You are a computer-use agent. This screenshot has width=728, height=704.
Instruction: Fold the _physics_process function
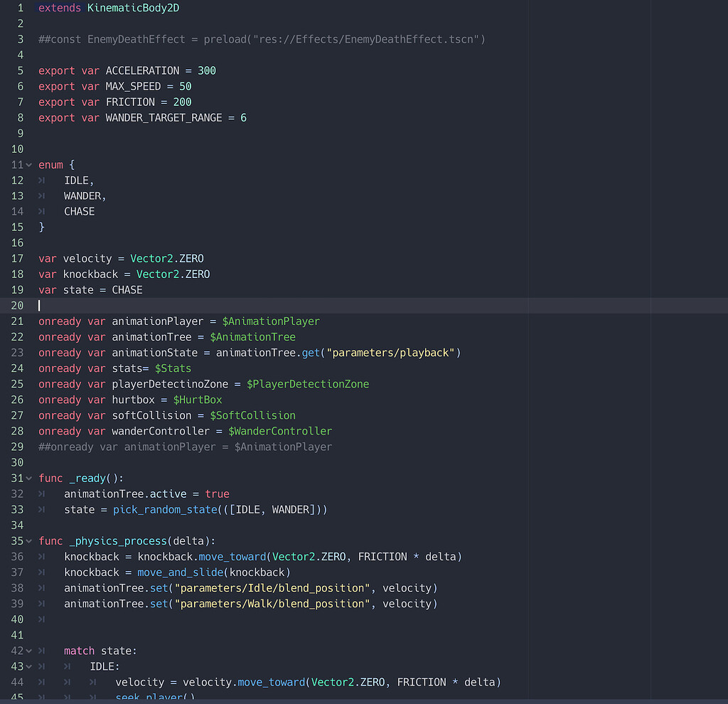pos(29,541)
